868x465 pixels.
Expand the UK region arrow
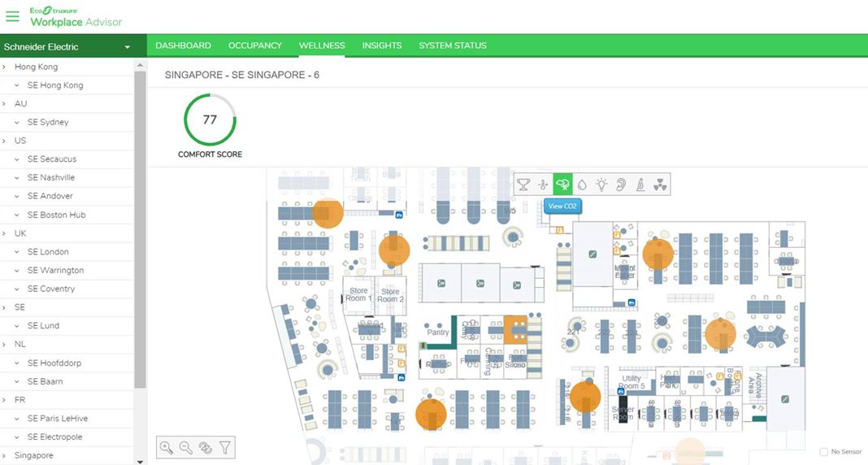[x=4, y=233]
